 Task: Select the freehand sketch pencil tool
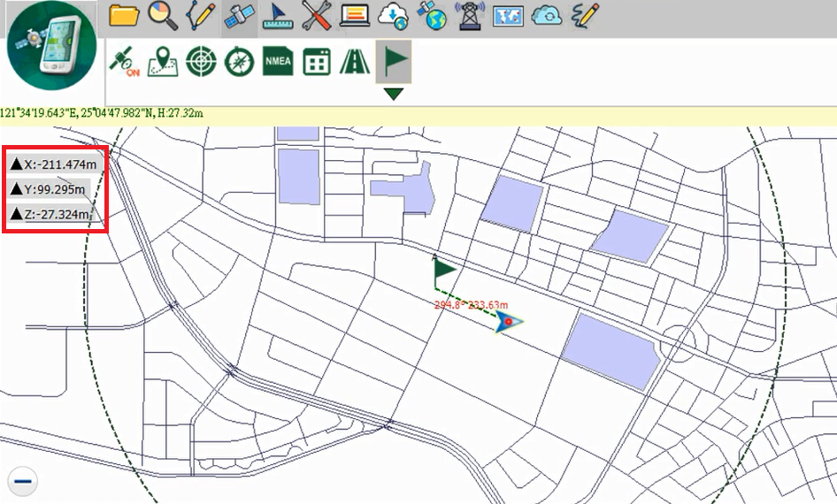tap(585, 15)
